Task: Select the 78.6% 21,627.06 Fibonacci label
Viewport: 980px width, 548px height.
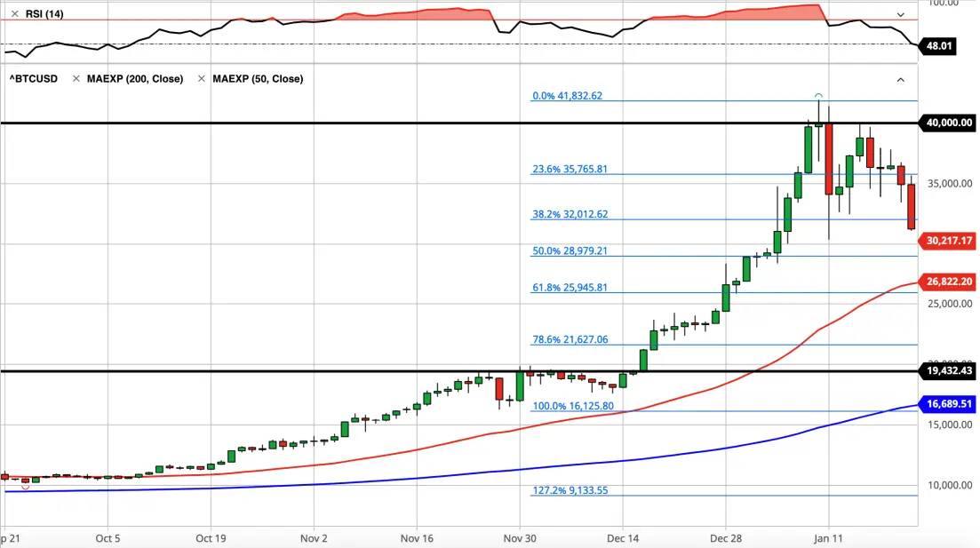Action: [x=570, y=339]
